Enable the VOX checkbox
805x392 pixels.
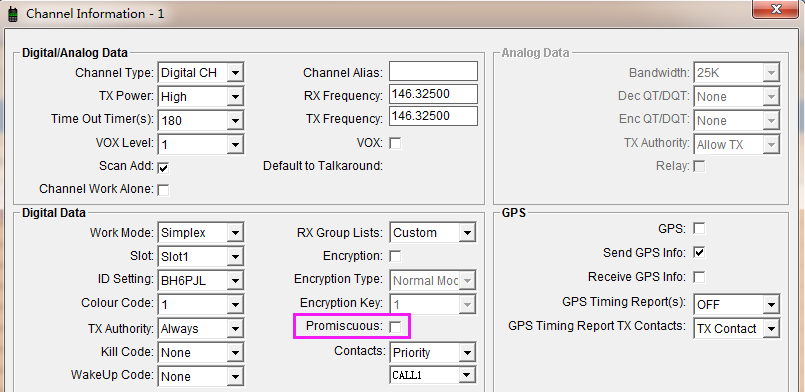pos(395,143)
